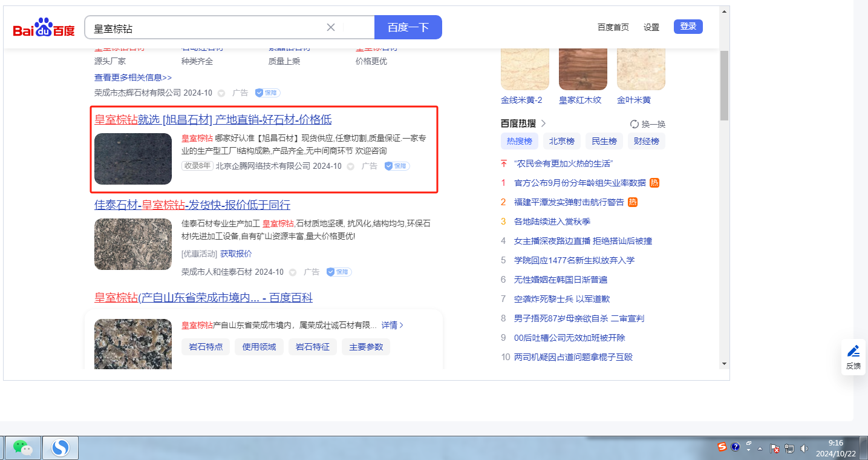
Task: Click the 保障 shield badge for 荣成市人和佳泰石材
Action: click(x=339, y=272)
